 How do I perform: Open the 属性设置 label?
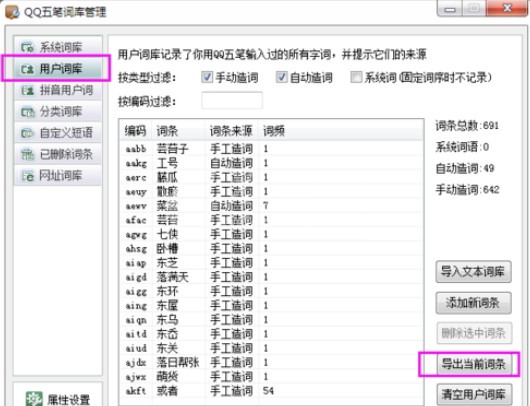[x=69, y=400]
